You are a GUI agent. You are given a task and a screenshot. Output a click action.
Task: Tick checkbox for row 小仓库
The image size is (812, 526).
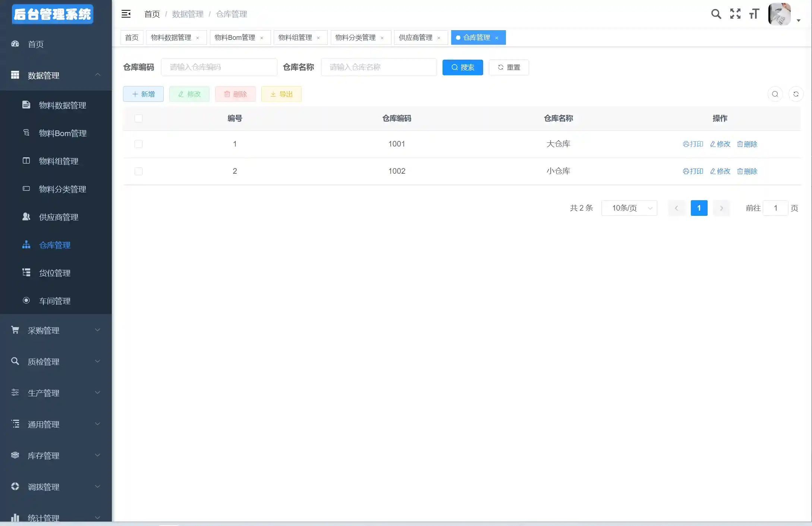[138, 171]
